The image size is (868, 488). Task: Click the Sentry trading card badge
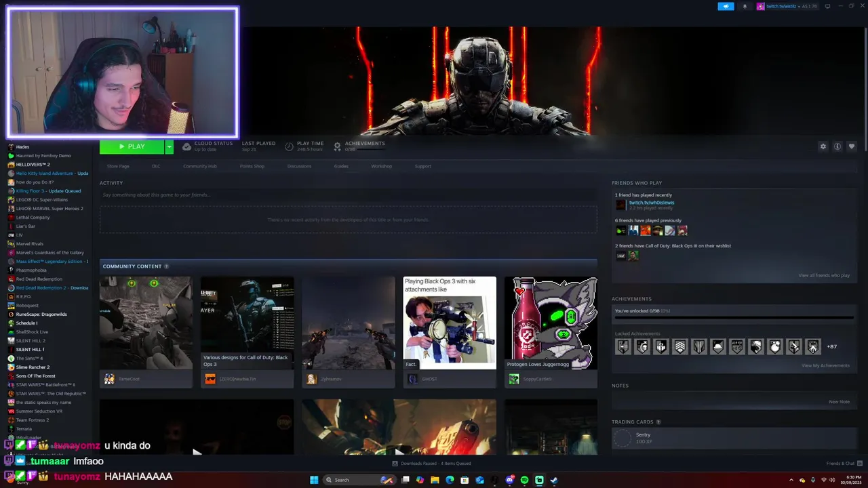pyautogui.click(x=622, y=438)
